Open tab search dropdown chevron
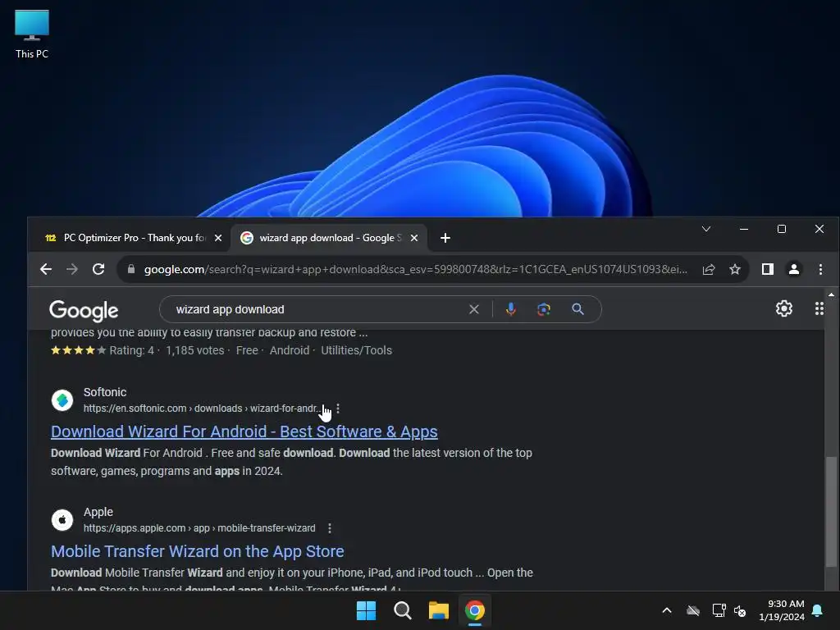Screen dimensions: 840x630 (x=706, y=230)
